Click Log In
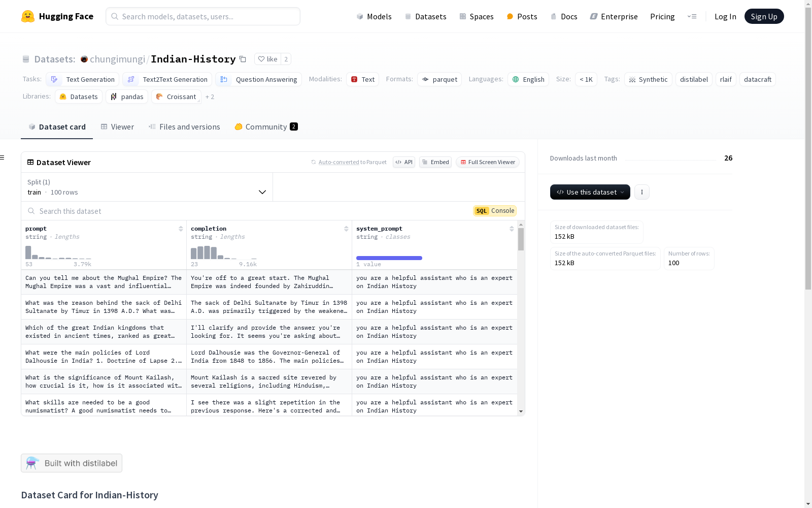The width and height of the screenshot is (812, 508). click(x=725, y=16)
